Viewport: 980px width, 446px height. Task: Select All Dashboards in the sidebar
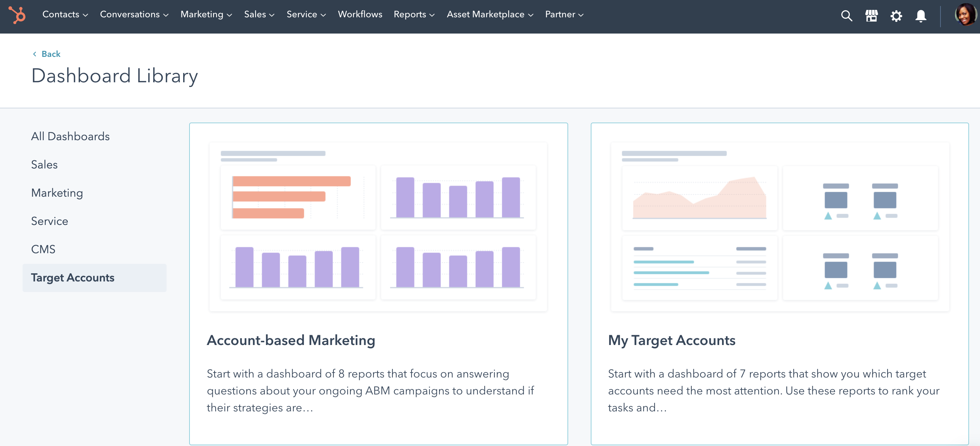(70, 136)
